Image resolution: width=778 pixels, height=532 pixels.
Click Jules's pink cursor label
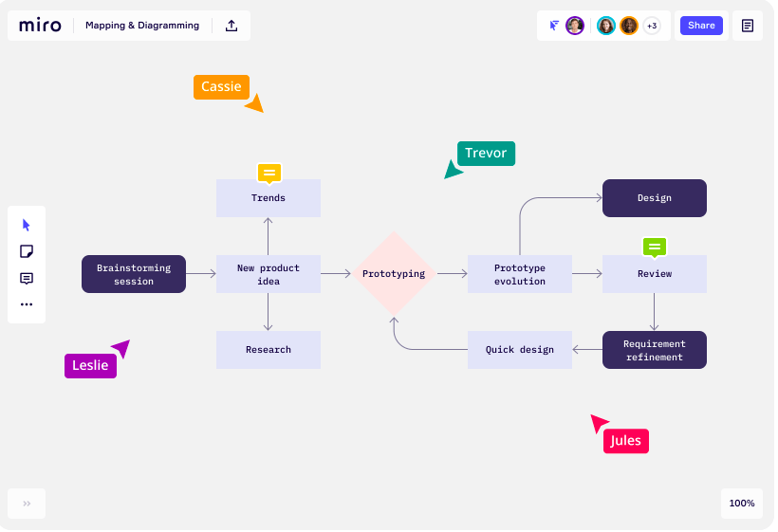628,442
